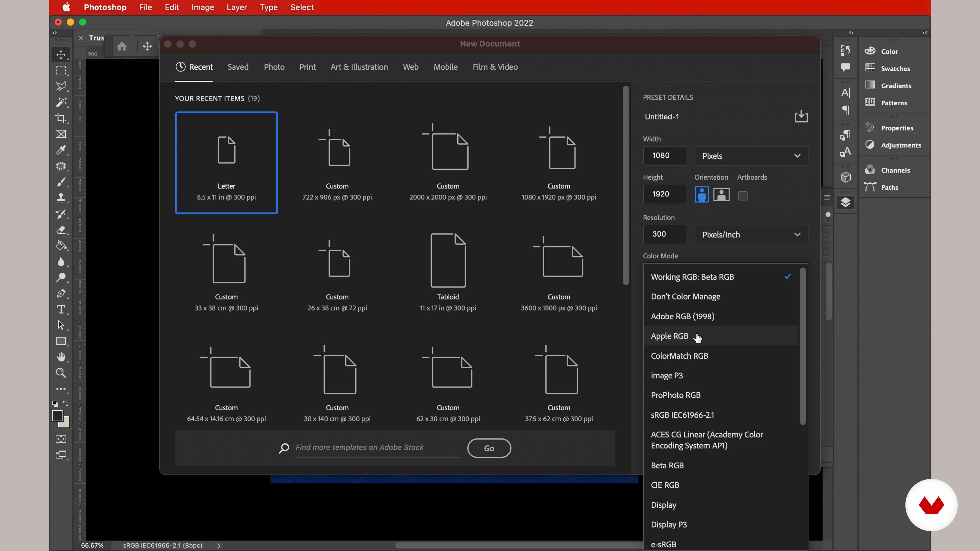Screen dimensions: 980x551
Task: Enable the Artboards checkbox
Action: (743, 196)
